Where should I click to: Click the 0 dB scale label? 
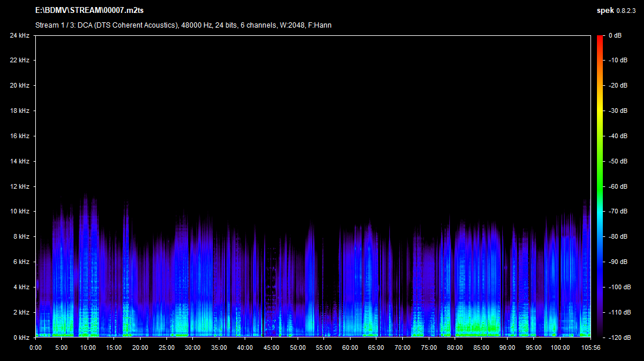point(616,35)
